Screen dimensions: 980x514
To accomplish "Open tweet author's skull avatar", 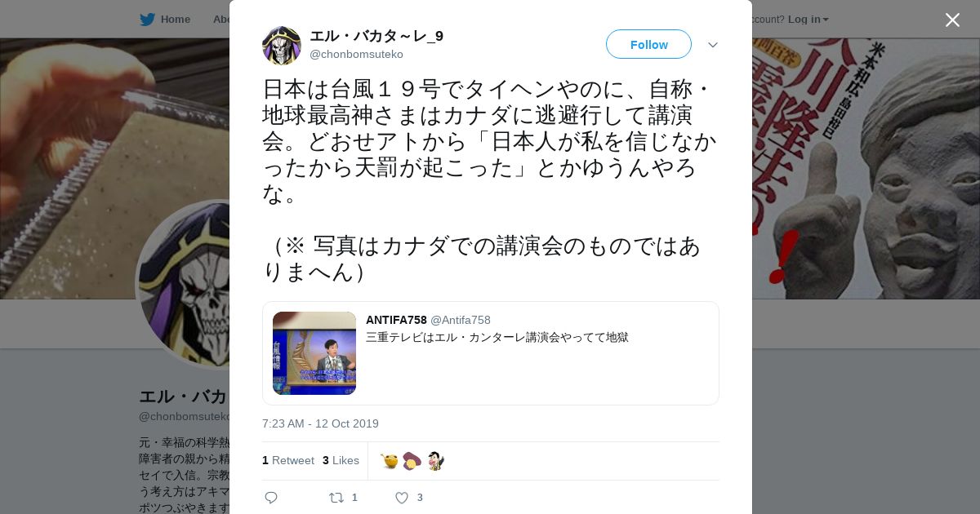I will click(x=282, y=46).
